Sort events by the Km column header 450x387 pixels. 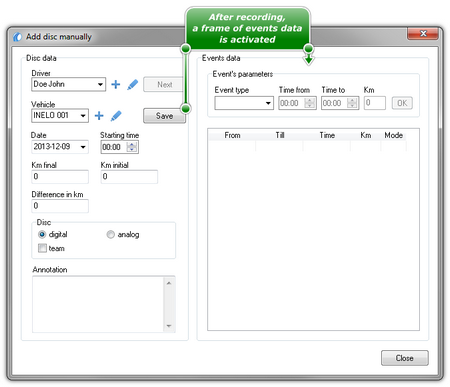366,135
